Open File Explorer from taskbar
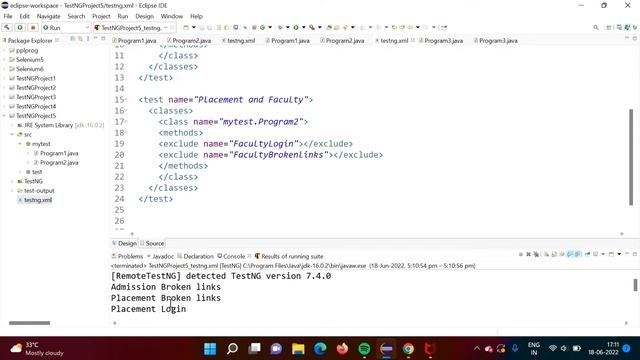Viewport: 640px width, 360px height. [x=298, y=349]
